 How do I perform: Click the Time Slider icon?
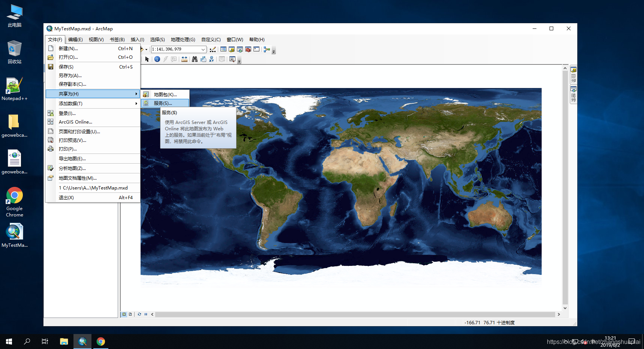222,59
